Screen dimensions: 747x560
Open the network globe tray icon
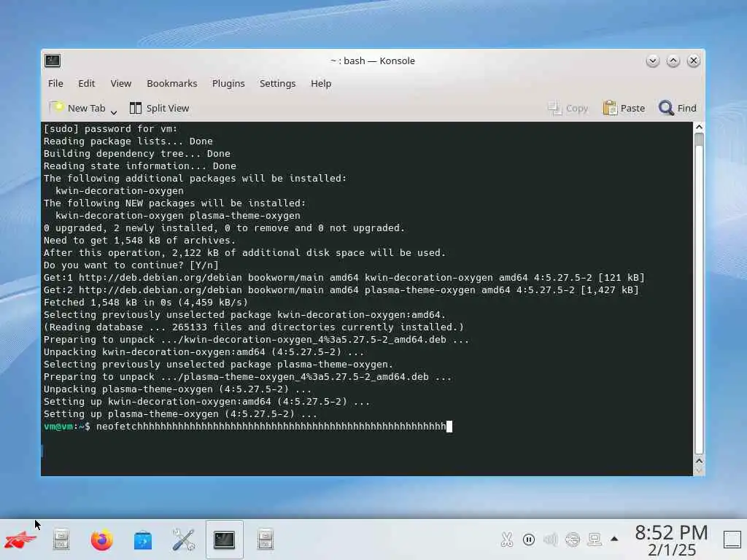coord(572,540)
